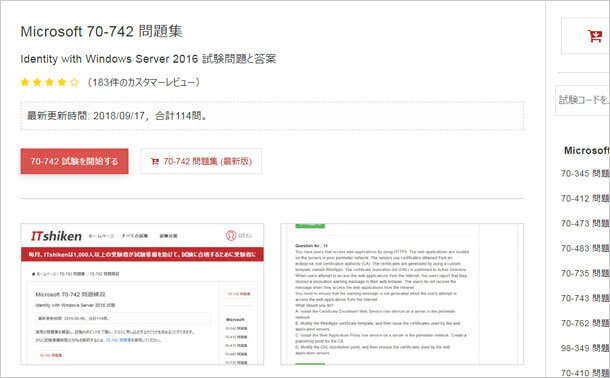Open the Question No 14 sample thumbnail
Screen dimensions: 610x378
(x=402, y=294)
